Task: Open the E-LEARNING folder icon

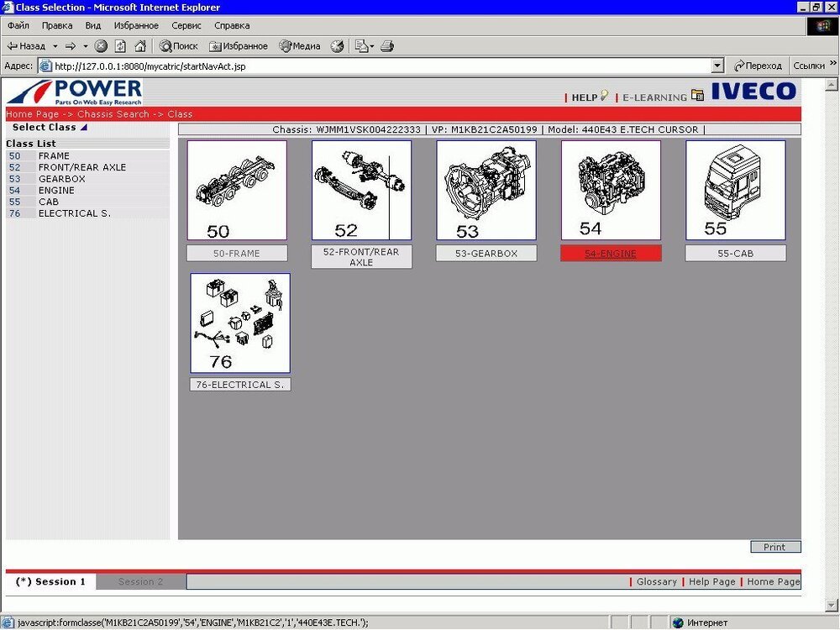Action: pyautogui.click(x=697, y=96)
